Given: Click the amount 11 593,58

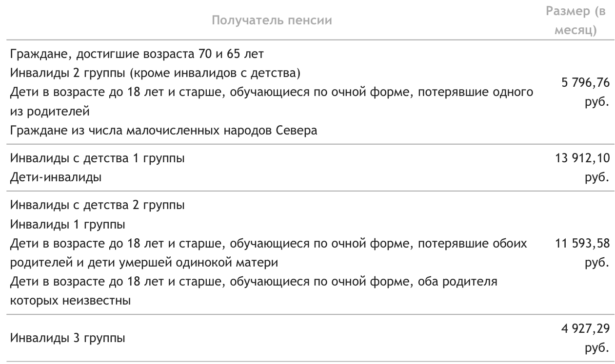Looking at the screenshot, I should pyautogui.click(x=582, y=244).
